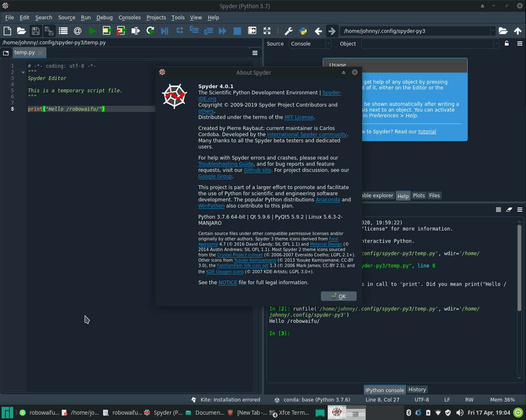
Task: Clear the console with the eraser icon
Action: (509, 210)
